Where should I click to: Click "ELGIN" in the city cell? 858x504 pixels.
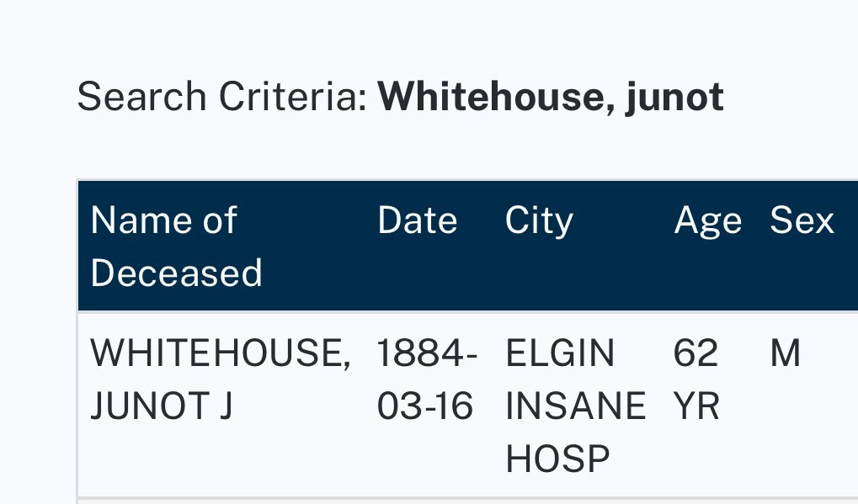click(x=560, y=354)
